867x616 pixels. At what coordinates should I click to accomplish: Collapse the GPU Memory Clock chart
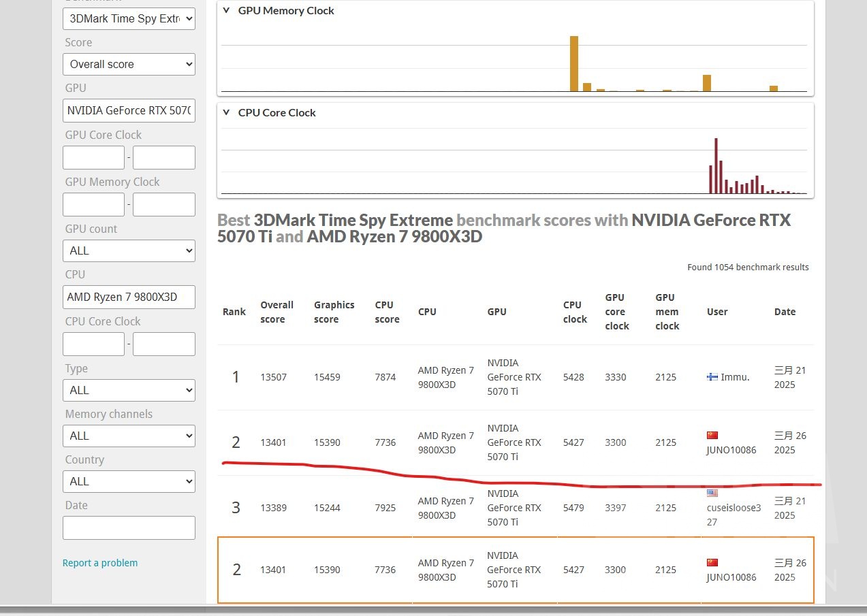coord(227,11)
